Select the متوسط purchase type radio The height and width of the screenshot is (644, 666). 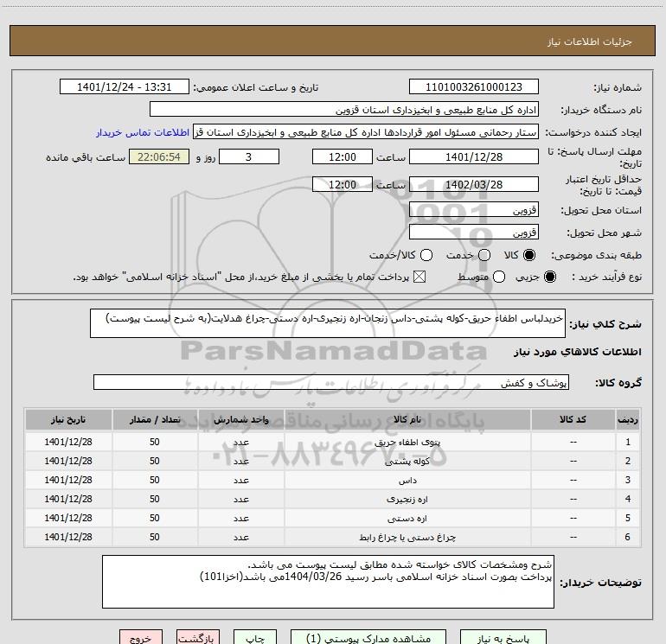[x=499, y=277]
